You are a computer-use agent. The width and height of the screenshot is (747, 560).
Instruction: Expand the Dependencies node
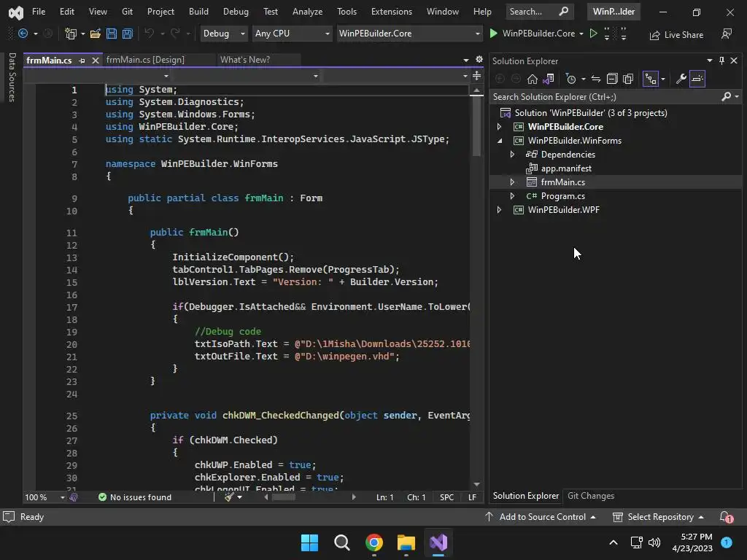[512, 155]
